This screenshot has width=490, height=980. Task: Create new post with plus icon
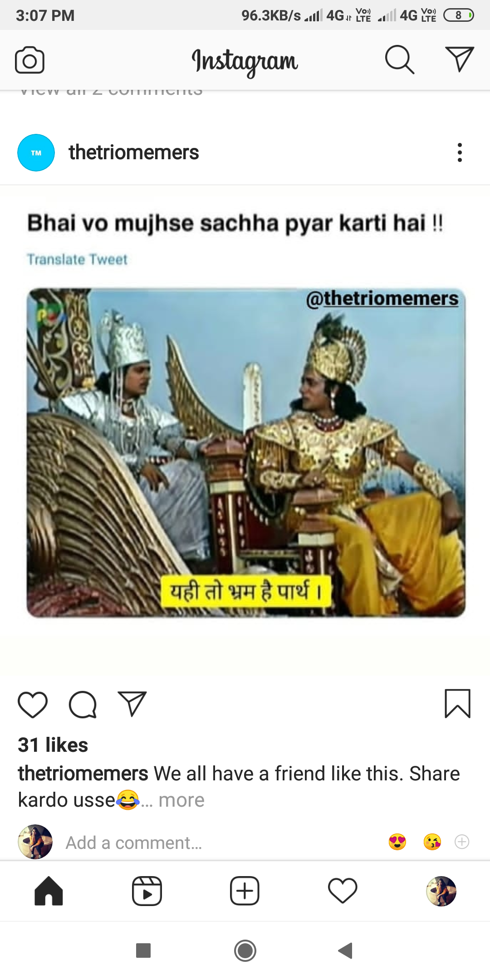click(x=245, y=891)
